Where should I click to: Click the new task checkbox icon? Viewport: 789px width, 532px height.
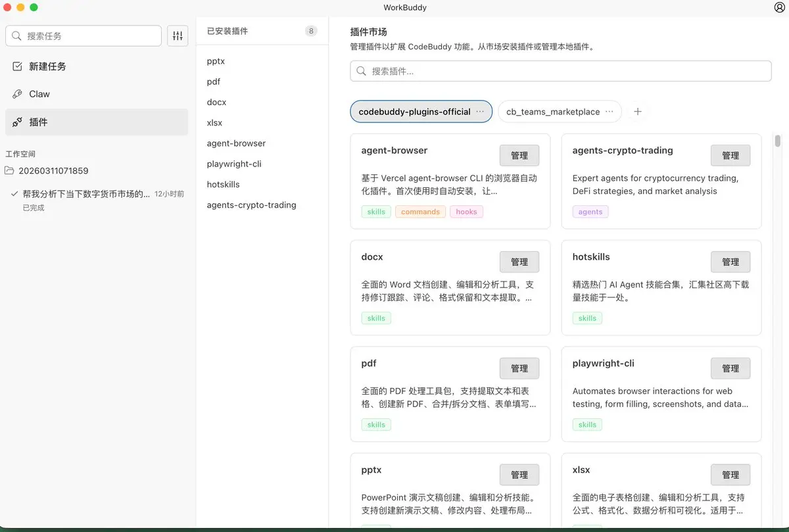pos(17,66)
